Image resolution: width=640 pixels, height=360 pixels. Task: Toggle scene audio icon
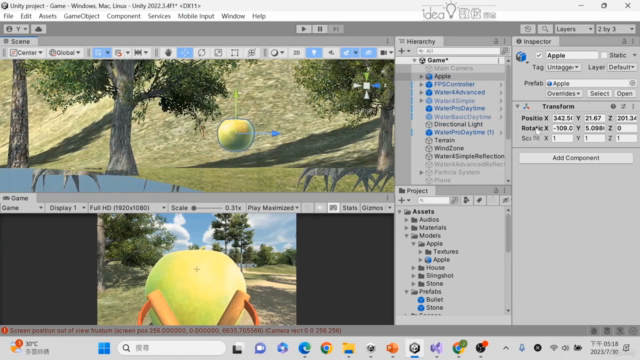[x=331, y=53]
